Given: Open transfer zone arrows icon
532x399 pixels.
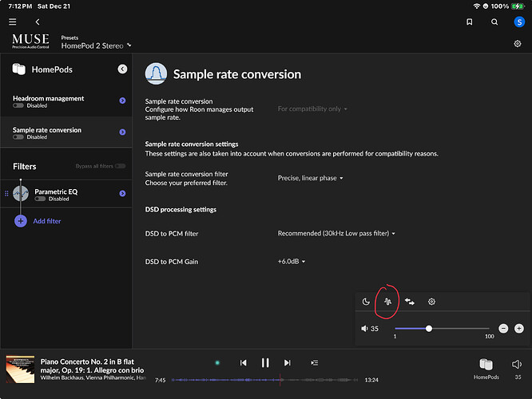Looking at the screenshot, I should coord(410,302).
